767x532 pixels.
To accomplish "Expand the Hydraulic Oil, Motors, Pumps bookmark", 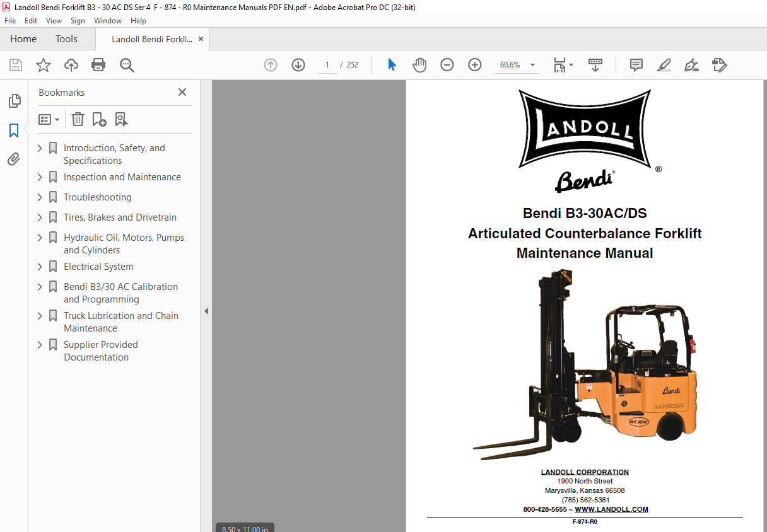I will (40, 238).
